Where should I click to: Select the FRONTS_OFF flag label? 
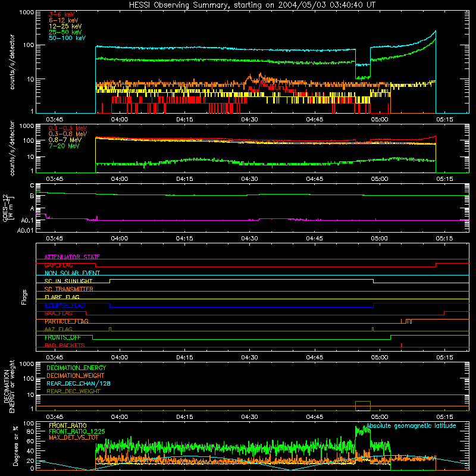click(x=62, y=337)
